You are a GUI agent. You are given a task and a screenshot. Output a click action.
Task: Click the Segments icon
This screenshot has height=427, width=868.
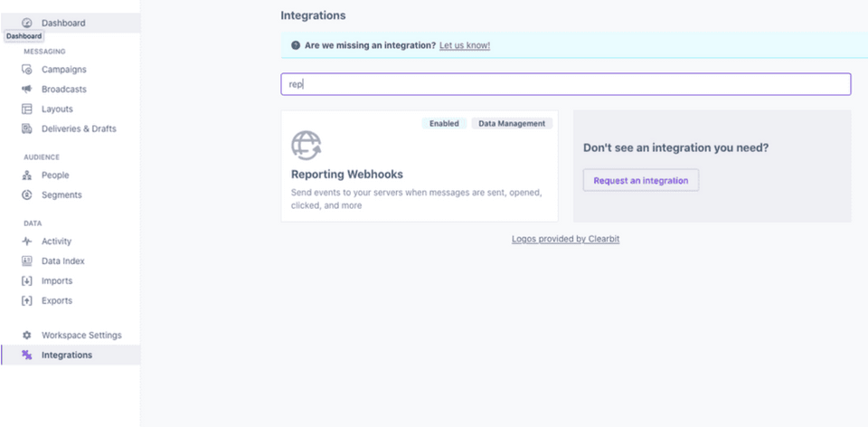[26, 195]
